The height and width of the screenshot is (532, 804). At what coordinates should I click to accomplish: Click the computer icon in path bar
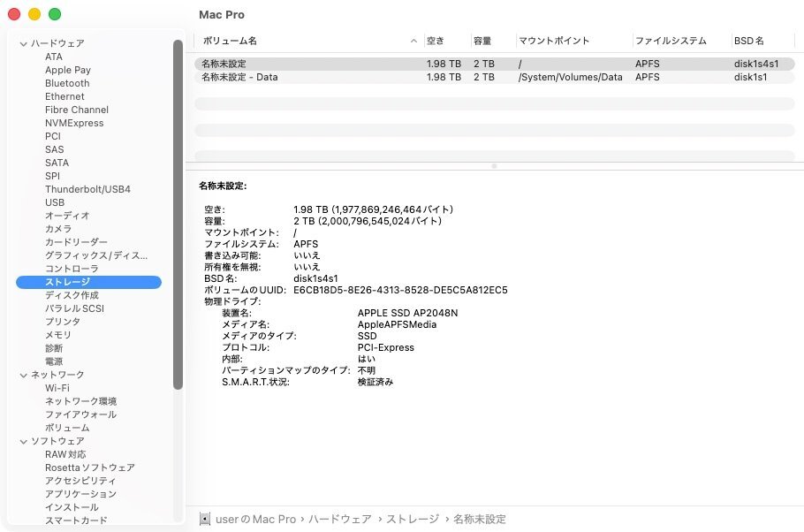(x=205, y=519)
